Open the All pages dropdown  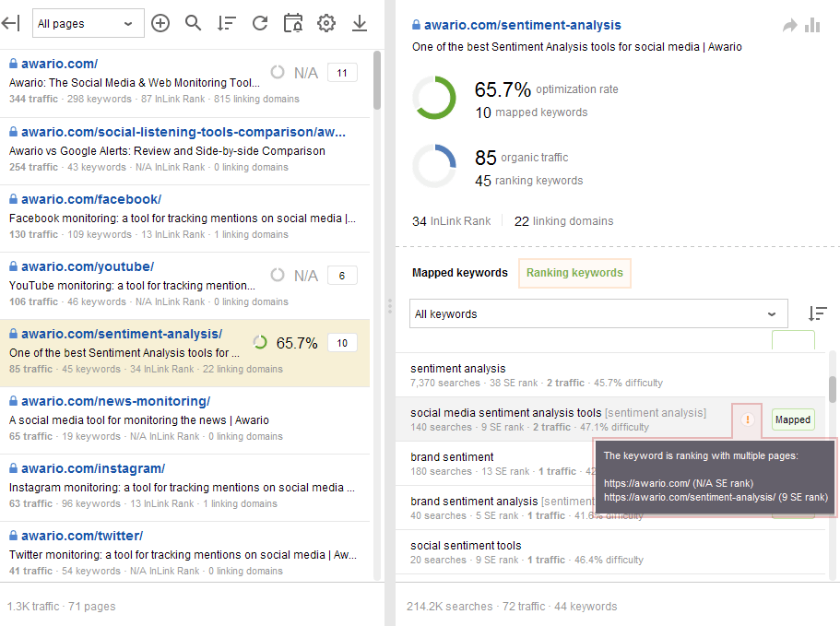[88, 23]
